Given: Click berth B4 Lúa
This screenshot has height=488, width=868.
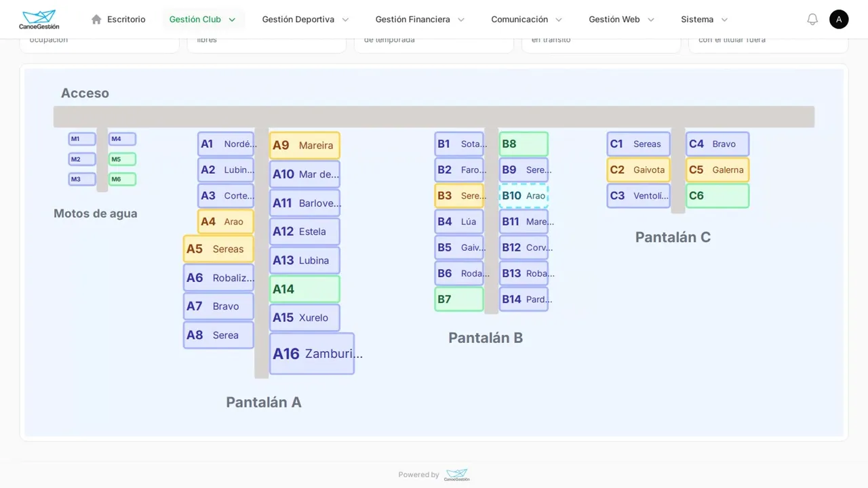Looking at the screenshot, I should [459, 222].
